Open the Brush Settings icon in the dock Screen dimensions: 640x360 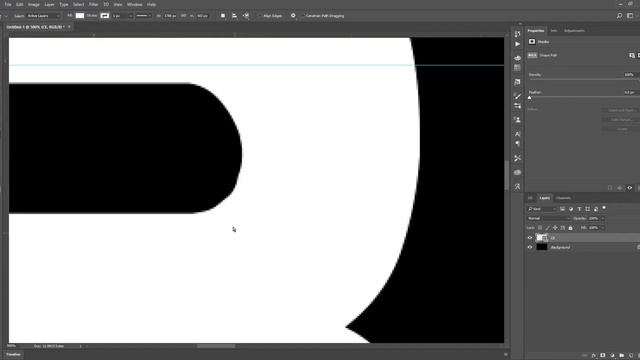point(518,106)
